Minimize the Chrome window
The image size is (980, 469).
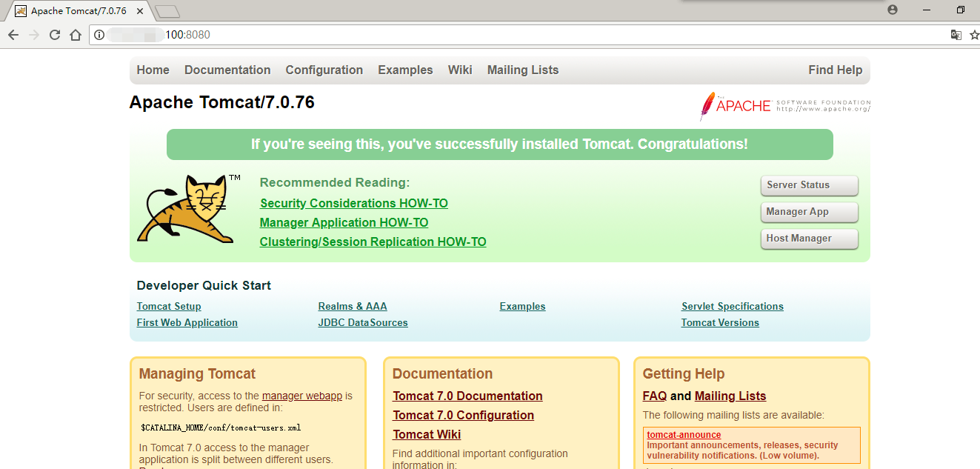(927, 10)
